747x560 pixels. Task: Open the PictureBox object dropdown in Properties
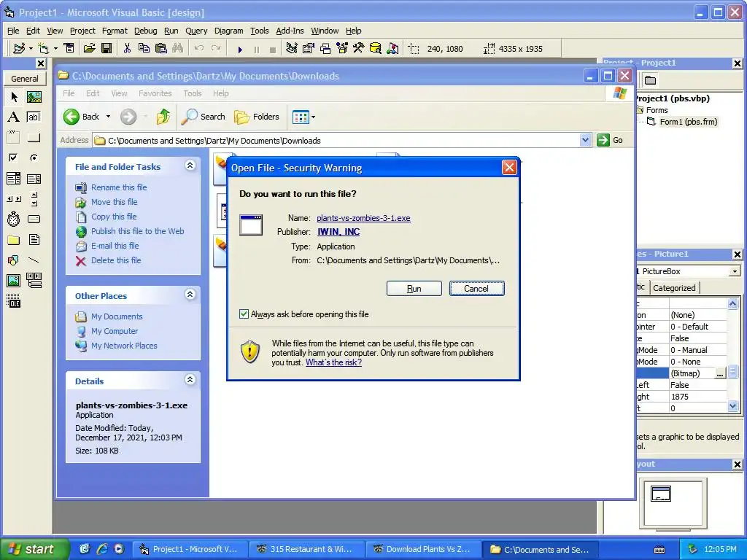click(735, 271)
